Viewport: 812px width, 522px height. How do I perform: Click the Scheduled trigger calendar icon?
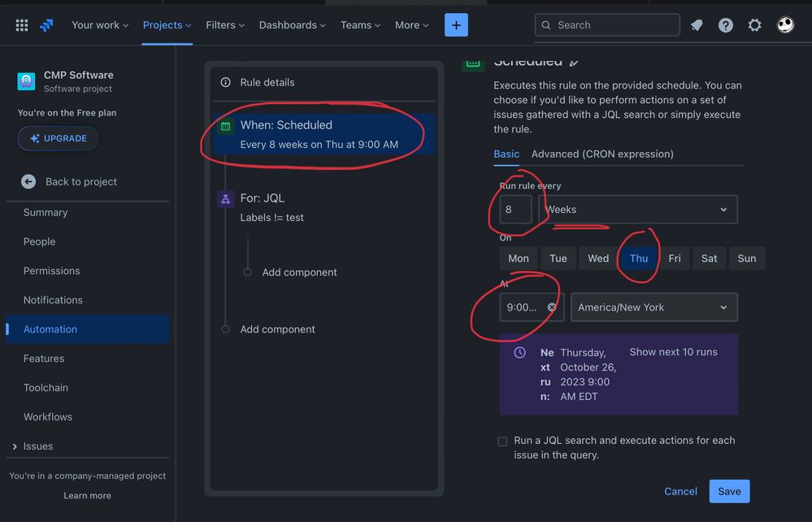tap(225, 126)
